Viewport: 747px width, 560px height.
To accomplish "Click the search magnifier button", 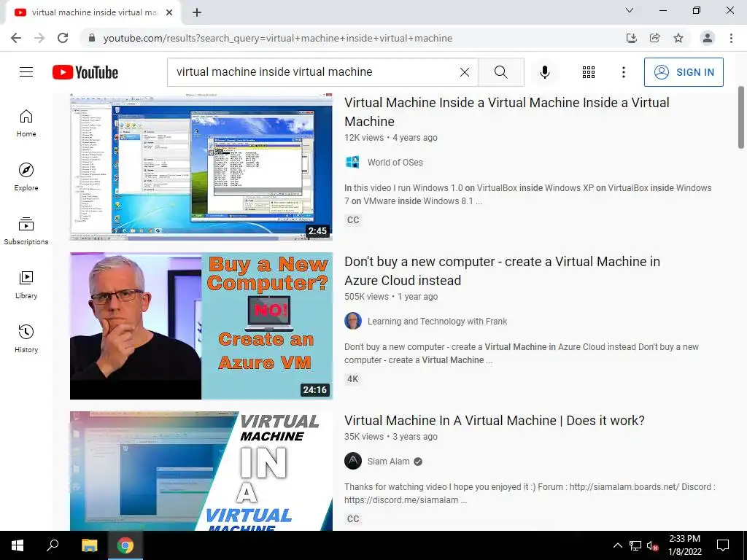I will click(x=500, y=72).
